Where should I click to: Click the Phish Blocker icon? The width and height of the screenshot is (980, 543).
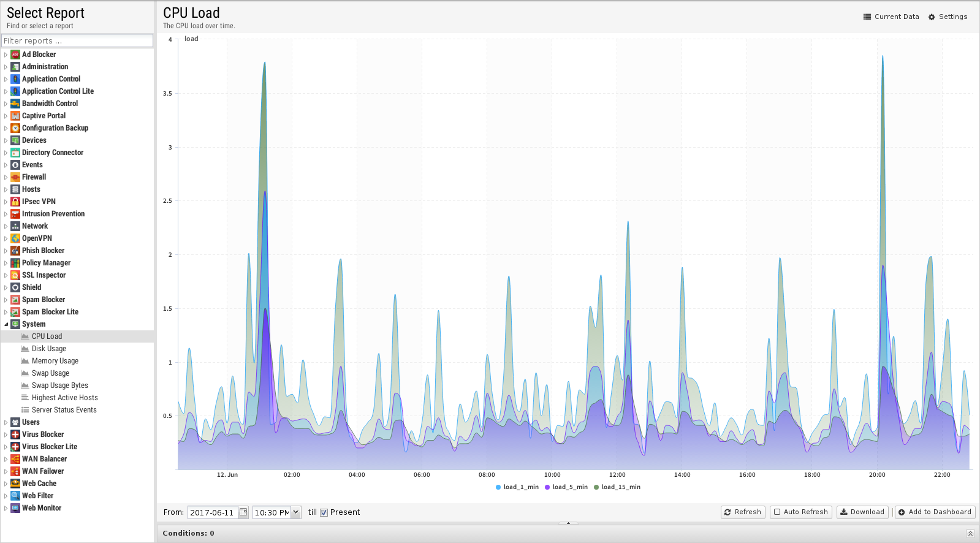[15, 251]
